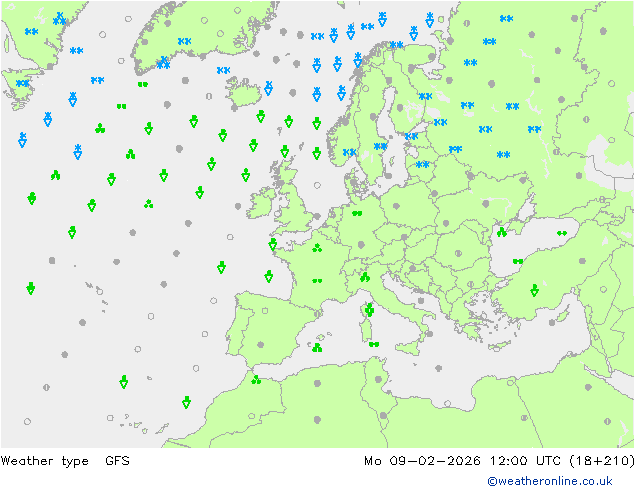
Task: Click the open circle symbol over the North Sea
Action: point(317,186)
